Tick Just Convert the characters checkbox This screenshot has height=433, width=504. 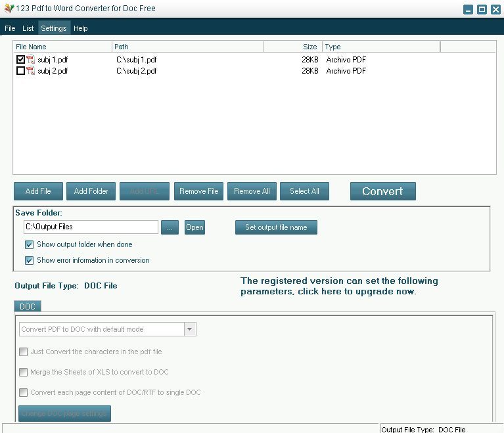tap(23, 352)
